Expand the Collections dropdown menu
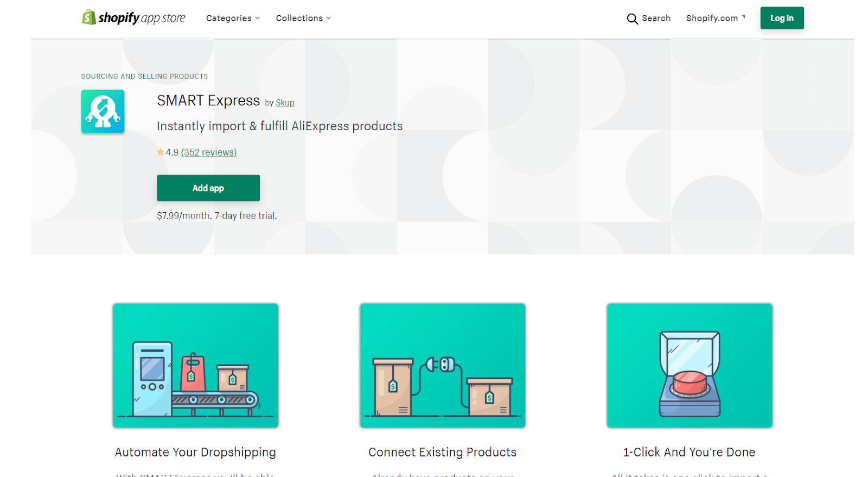Image resolution: width=868 pixels, height=477 pixels. (303, 18)
